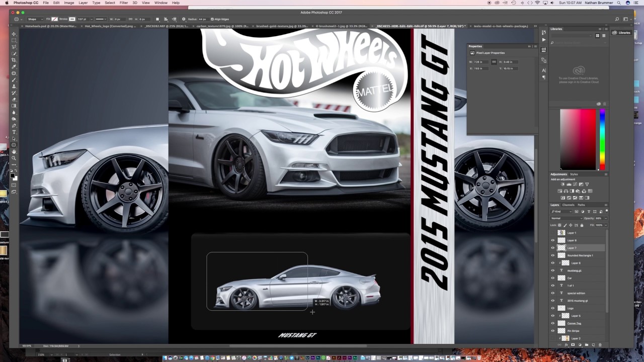Select the Hand tool

tap(14, 152)
